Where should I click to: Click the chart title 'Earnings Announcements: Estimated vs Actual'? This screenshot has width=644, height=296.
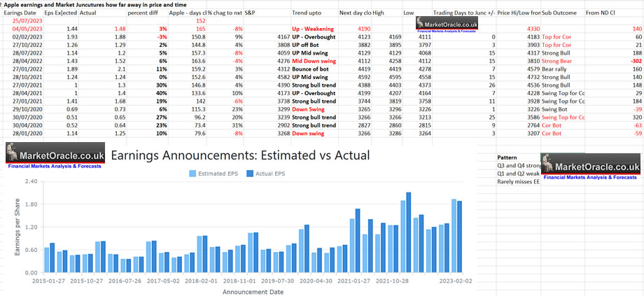pyautogui.click(x=240, y=155)
